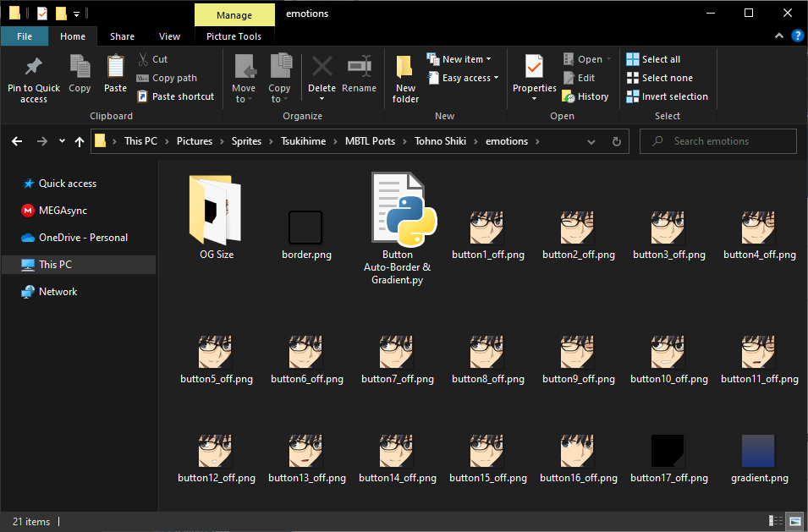
Task: Create a New folder
Action: coord(405,80)
